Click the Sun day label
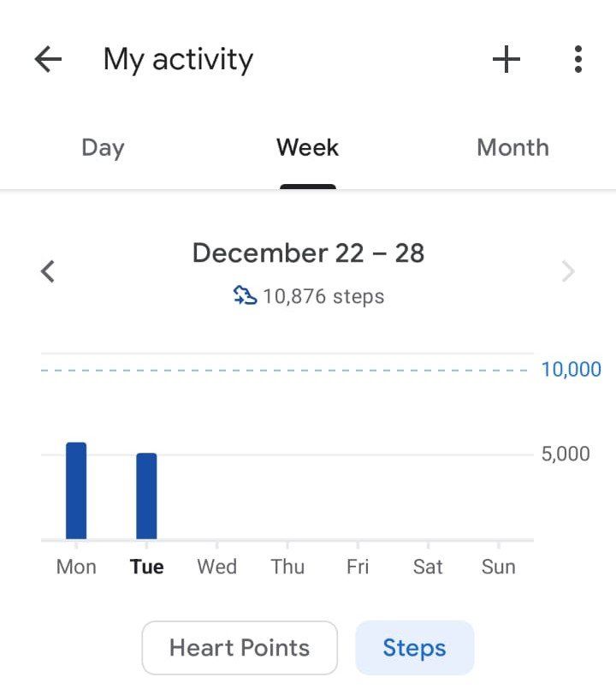 coord(498,567)
